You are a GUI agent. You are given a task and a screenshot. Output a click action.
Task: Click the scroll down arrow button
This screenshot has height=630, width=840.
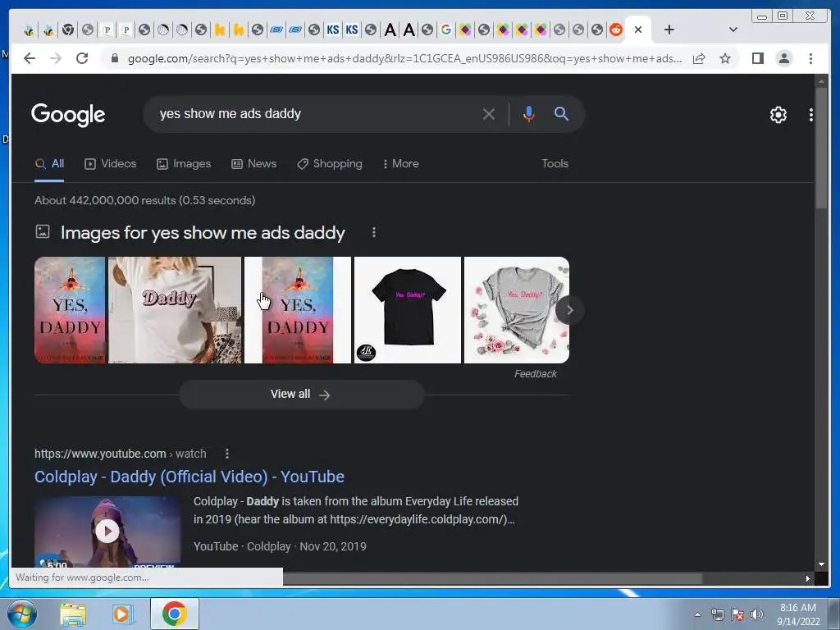821,564
